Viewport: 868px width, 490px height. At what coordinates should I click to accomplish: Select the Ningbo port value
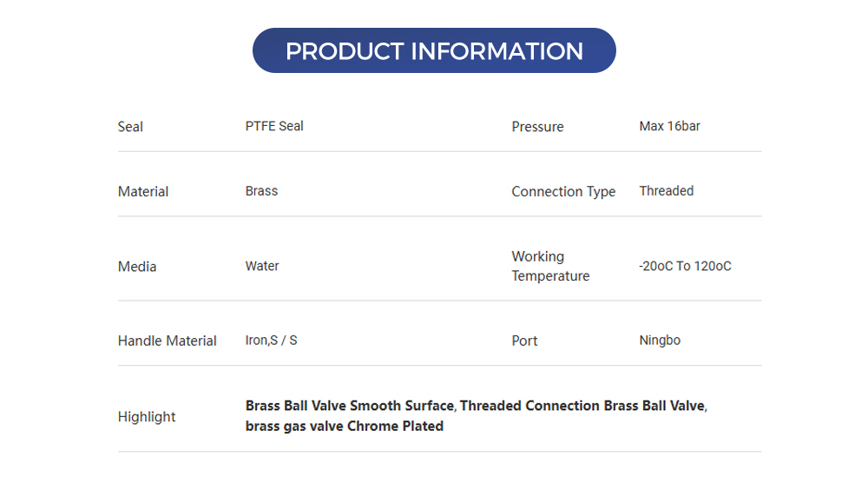pyautogui.click(x=660, y=340)
